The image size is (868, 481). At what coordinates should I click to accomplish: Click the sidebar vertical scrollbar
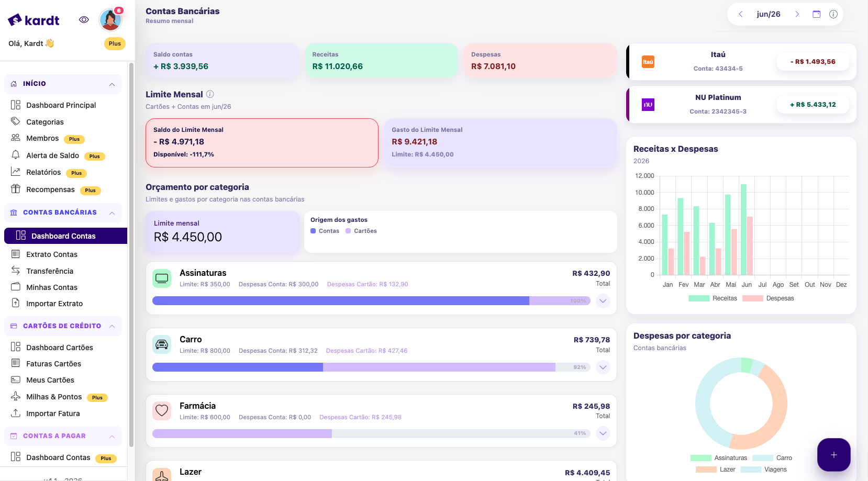[131, 255]
